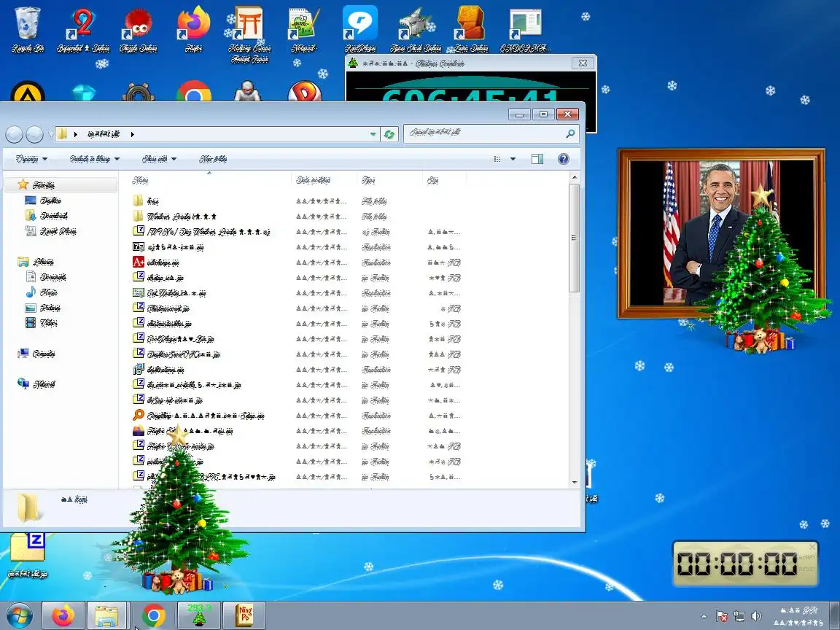Click scroll down arrow in file list
Screen dimensions: 840x630
coord(575,482)
